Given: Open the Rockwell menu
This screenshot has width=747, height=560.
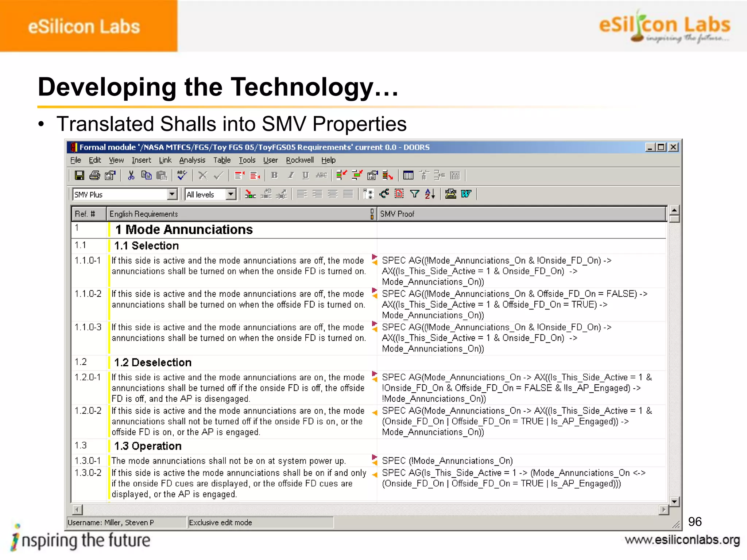Looking at the screenshot, I should click(x=300, y=160).
